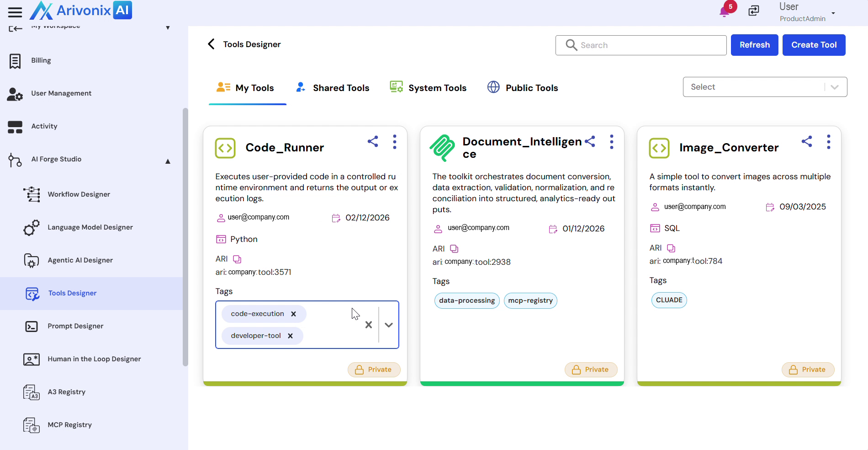Screen dimensions: 868x450
Task: Switch to the Shared Tools tab
Action: [x=333, y=88]
